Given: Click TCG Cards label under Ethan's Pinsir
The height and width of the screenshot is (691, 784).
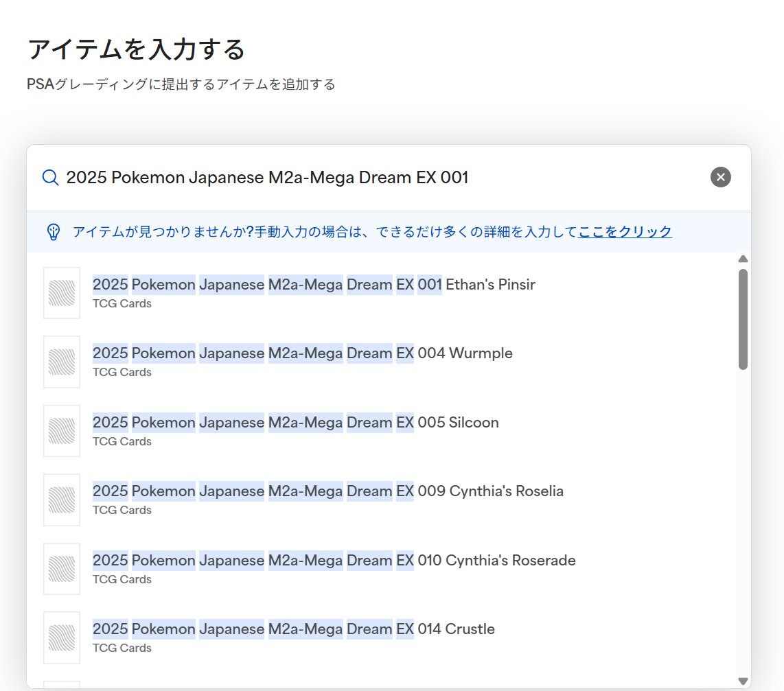Looking at the screenshot, I should [122, 303].
